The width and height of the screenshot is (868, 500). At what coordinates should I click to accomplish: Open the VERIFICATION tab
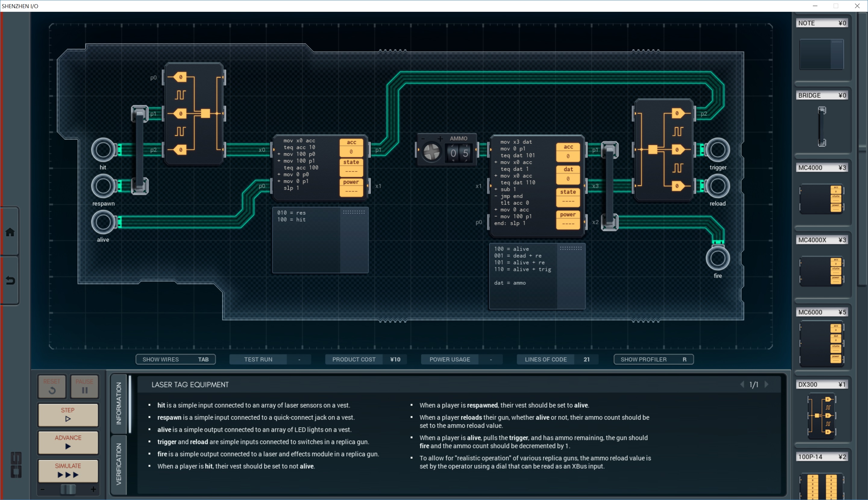(x=119, y=464)
